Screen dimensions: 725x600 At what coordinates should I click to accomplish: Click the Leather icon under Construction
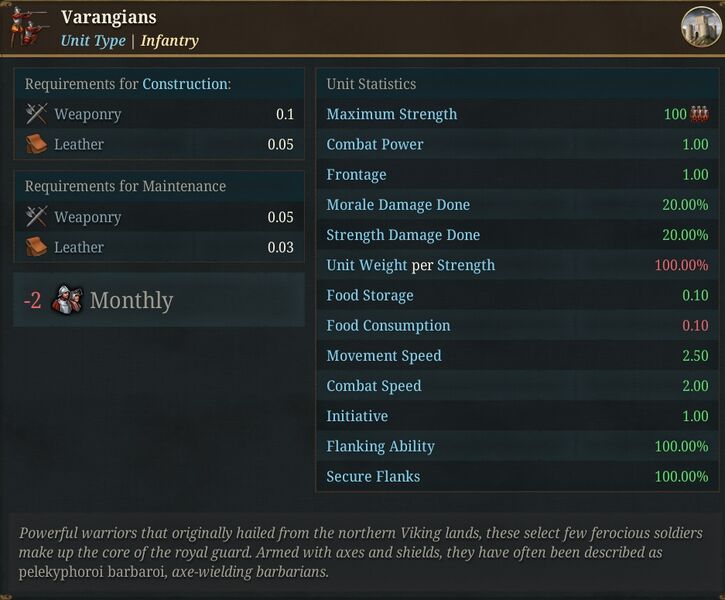click(36, 144)
